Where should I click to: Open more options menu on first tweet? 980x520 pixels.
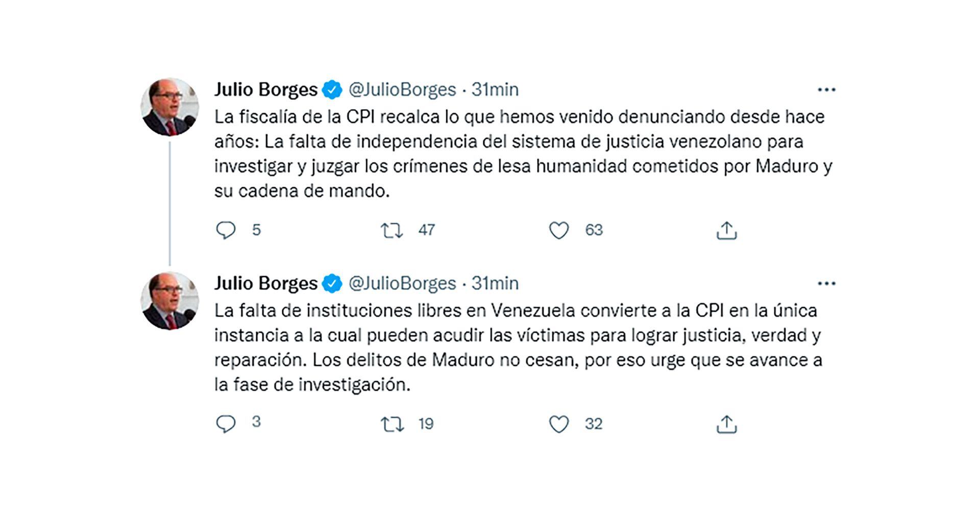[826, 90]
